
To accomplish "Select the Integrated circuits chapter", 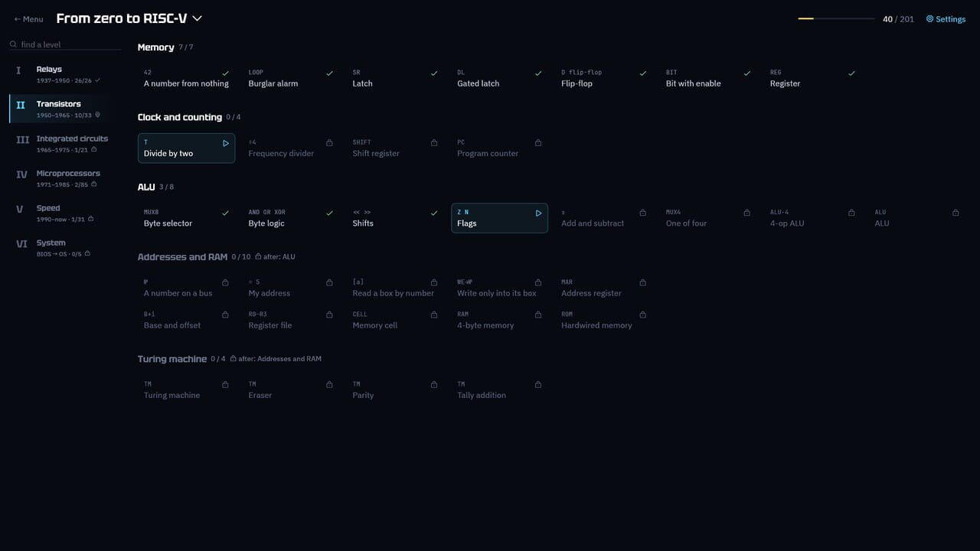I will coord(64,144).
